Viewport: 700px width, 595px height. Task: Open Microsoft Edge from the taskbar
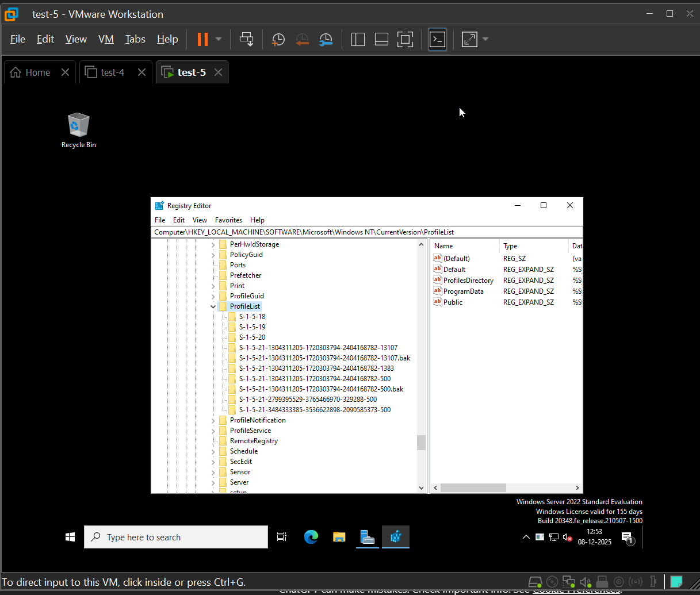(311, 537)
